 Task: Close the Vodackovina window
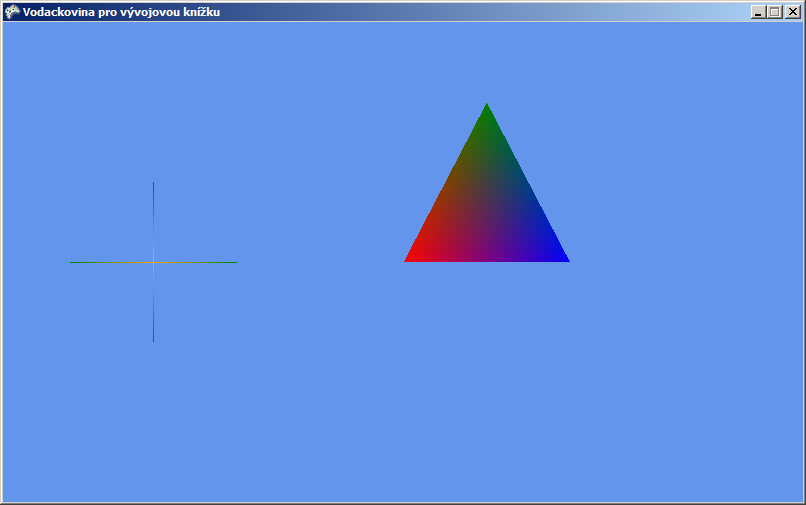(792, 12)
